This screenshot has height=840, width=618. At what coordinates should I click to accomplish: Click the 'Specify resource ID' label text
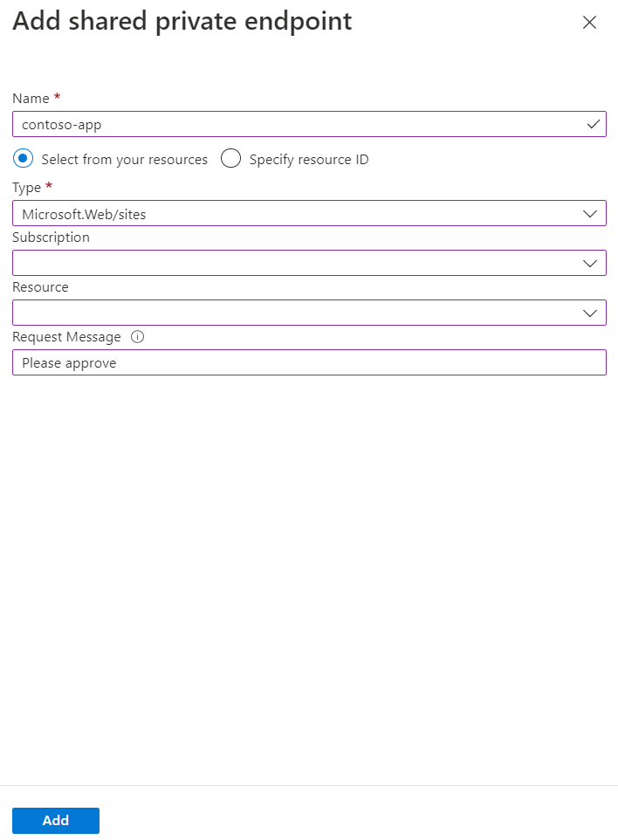309,160
